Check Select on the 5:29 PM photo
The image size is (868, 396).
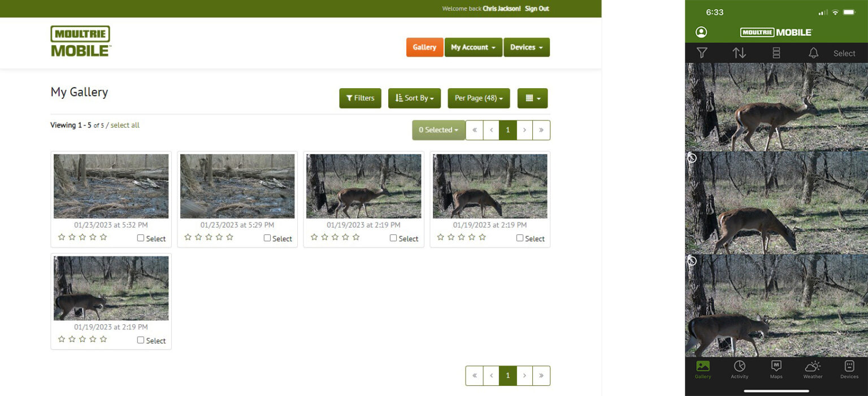pyautogui.click(x=267, y=238)
